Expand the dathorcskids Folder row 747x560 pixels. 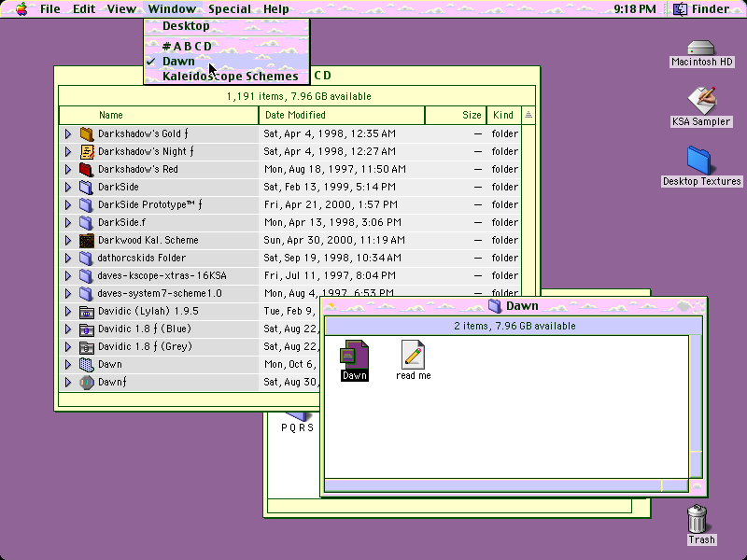(x=68, y=259)
